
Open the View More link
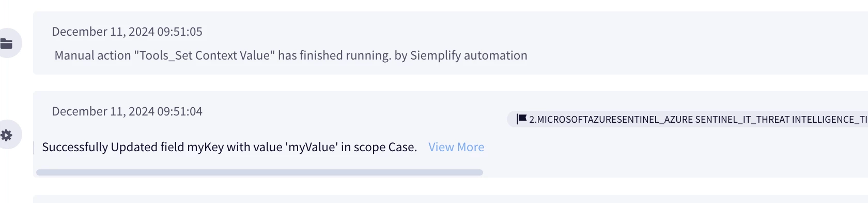(456, 147)
